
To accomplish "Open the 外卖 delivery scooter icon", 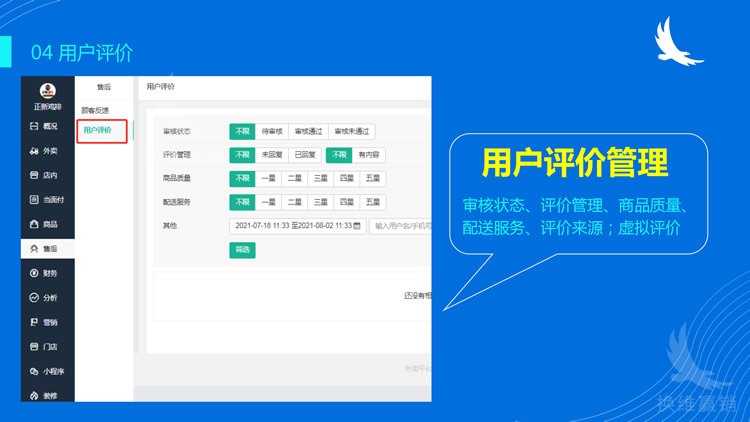I will [34, 151].
